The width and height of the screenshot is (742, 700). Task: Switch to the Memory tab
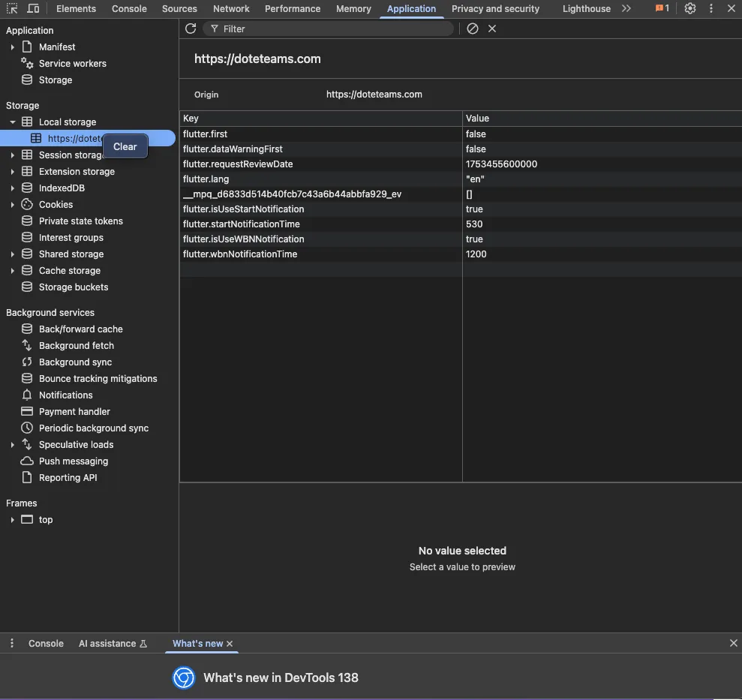(x=353, y=8)
